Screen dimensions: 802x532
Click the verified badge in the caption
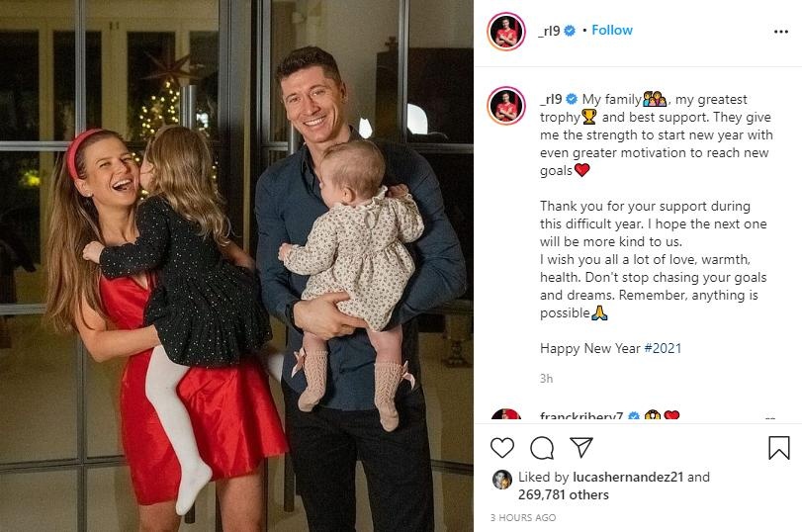[572, 99]
